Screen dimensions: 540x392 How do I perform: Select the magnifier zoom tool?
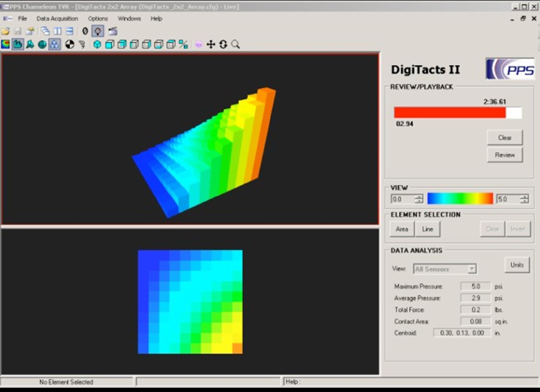pos(235,44)
